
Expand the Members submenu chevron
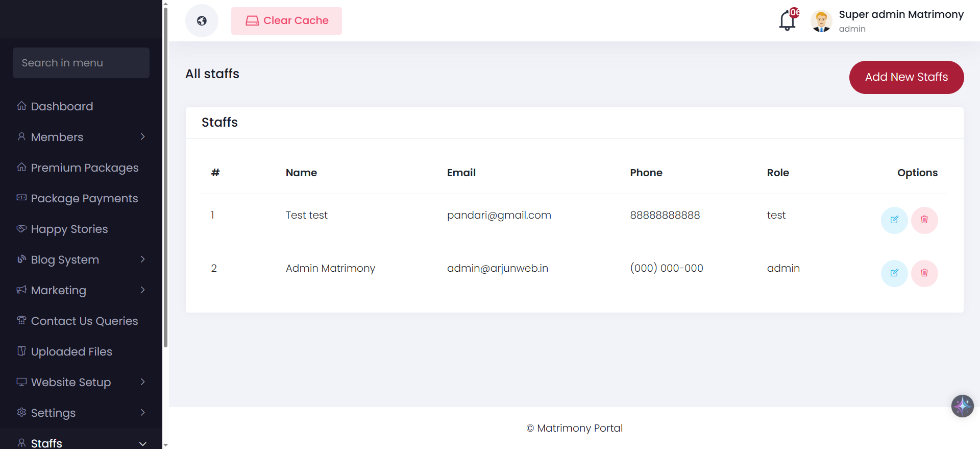pyautogui.click(x=143, y=137)
